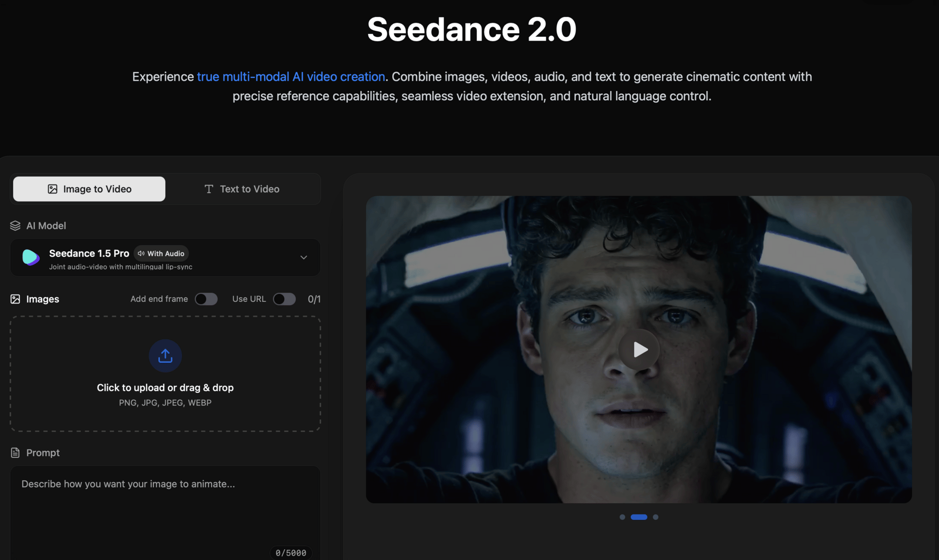This screenshot has height=560, width=939.
Task: Open the Seedance 1.5 Pro model selector
Action: click(165, 258)
